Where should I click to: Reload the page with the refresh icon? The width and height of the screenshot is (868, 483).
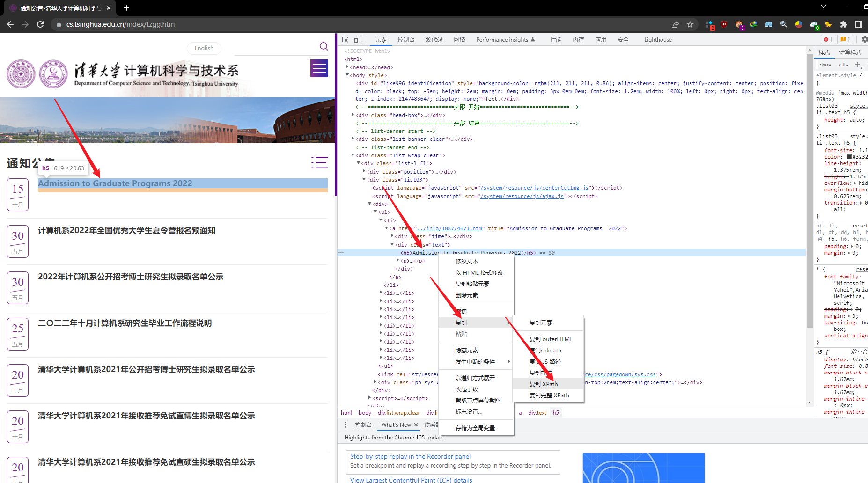pyautogui.click(x=40, y=24)
